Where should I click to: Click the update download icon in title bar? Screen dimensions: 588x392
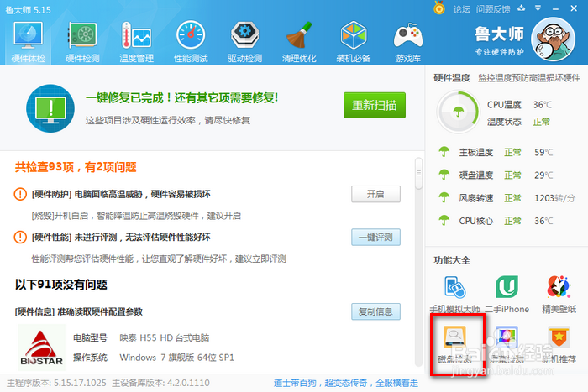(x=522, y=8)
